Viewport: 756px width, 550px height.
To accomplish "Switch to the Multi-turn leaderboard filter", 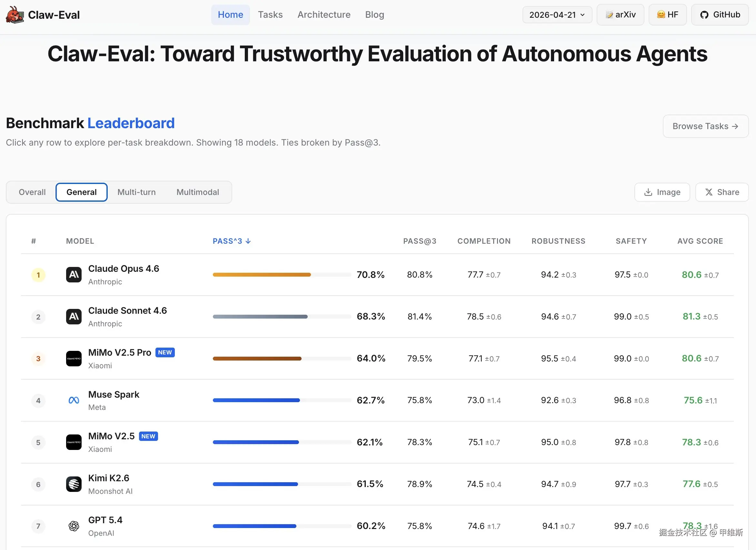I will pyautogui.click(x=136, y=192).
